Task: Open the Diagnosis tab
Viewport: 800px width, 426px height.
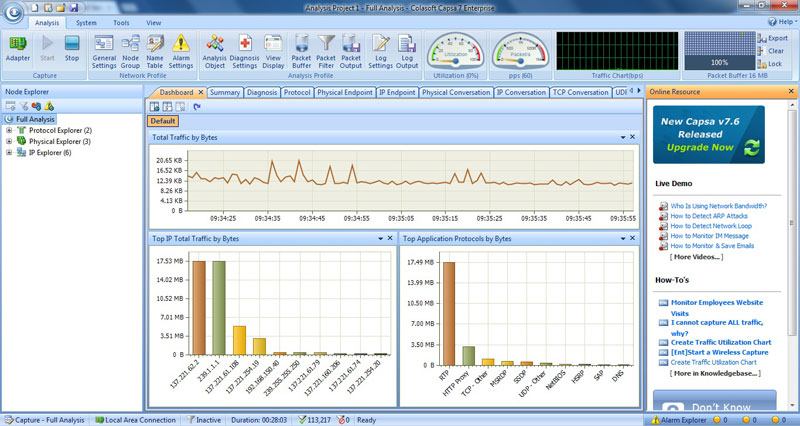Action: pyautogui.click(x=262, y=92)
